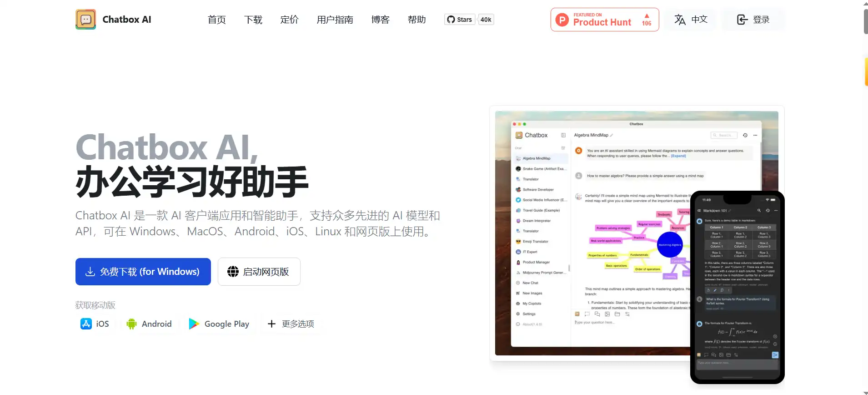Click the page vertical scrollbar thumb
Screen dimensions: 868x395
[866, 21]
